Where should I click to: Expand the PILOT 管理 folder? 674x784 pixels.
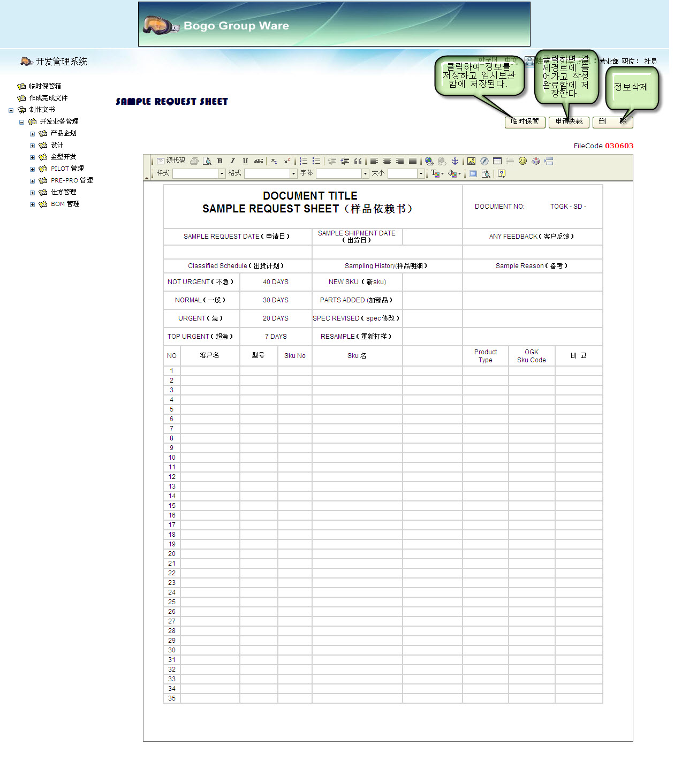tap(32, 169)
